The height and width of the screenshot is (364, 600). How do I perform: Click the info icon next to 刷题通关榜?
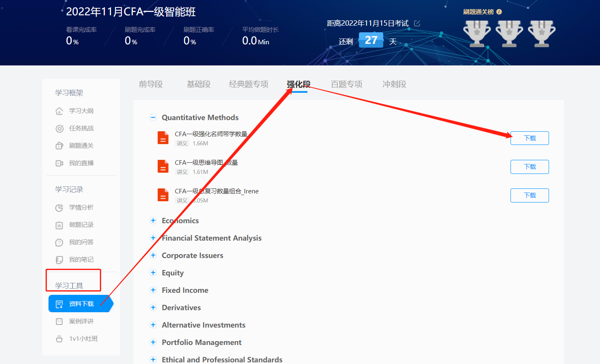pos(499,12)
